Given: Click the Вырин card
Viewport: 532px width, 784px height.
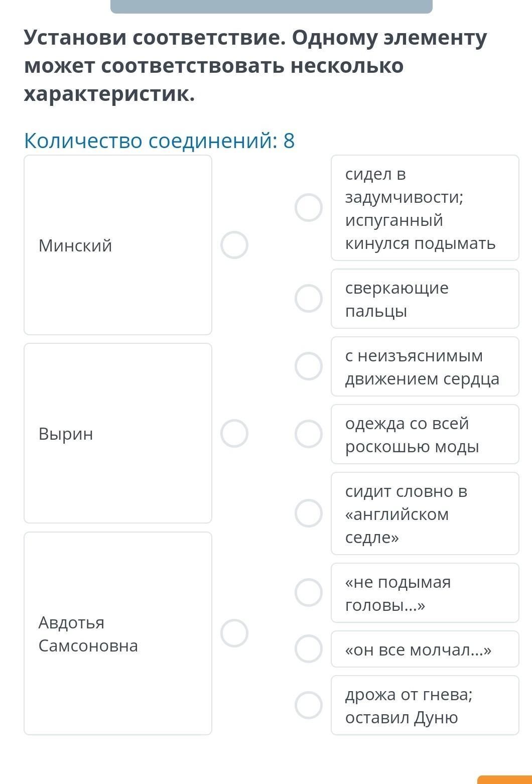Looking at the screenshot, I should point(118,433).
